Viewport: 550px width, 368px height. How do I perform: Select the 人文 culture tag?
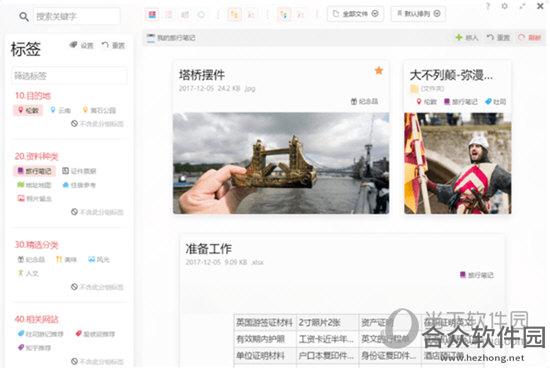click(x=28, y=273)
